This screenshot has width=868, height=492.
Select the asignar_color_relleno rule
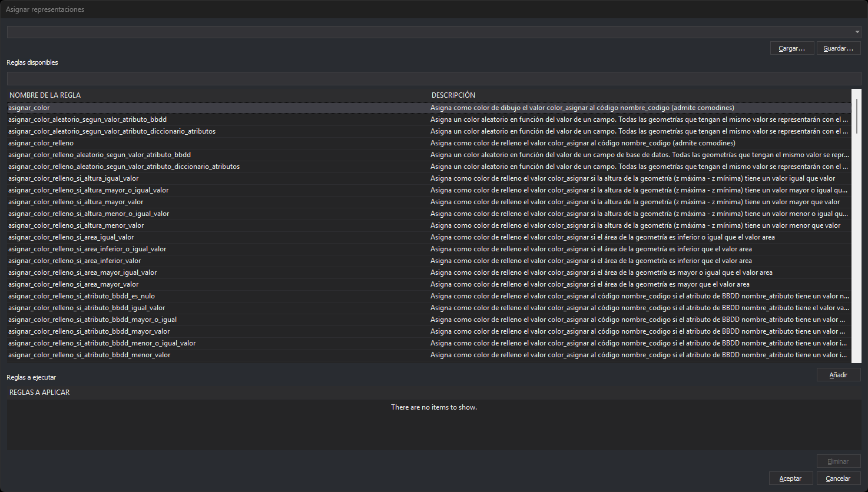[429, 143]
